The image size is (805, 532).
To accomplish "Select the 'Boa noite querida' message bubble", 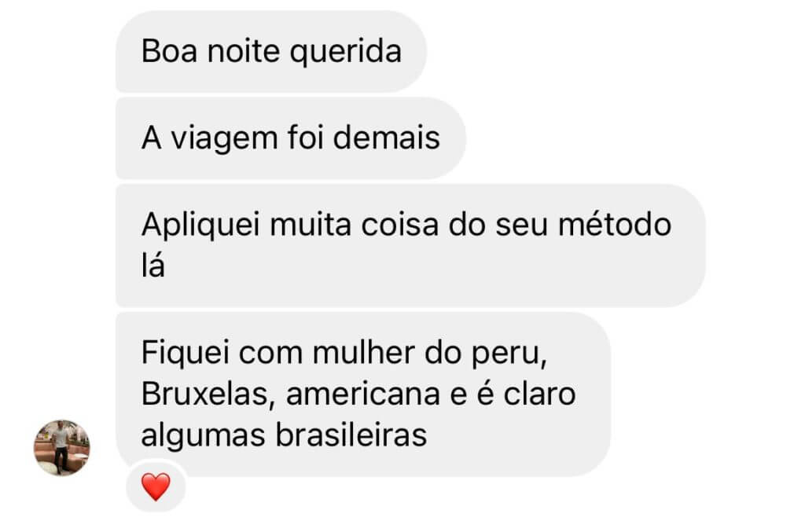I will (271, 51).
